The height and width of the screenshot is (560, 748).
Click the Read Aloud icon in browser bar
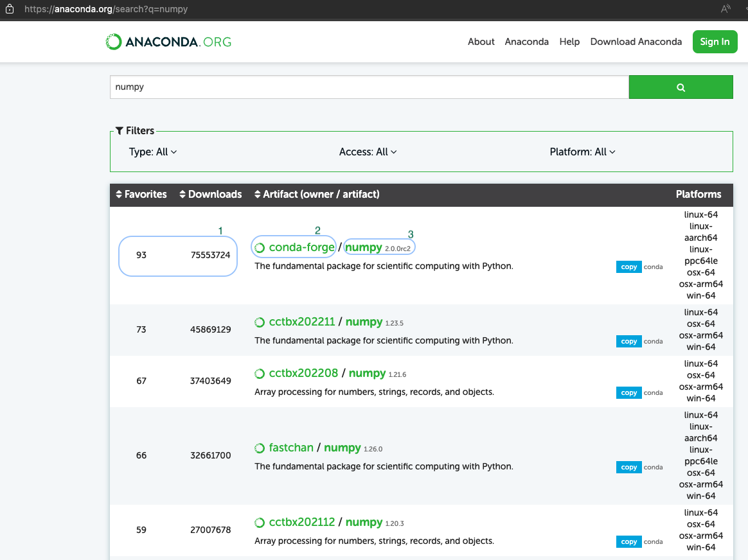(726, 8)
